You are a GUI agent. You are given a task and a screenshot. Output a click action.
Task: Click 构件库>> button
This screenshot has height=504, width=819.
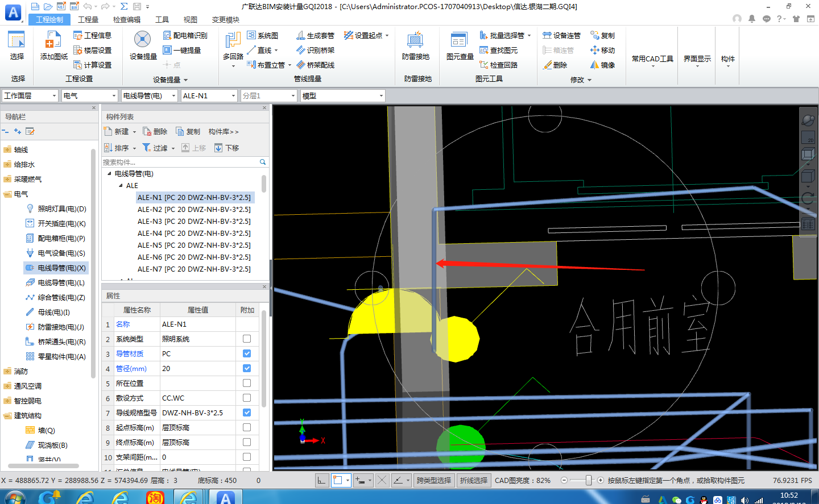click(224, 131)
